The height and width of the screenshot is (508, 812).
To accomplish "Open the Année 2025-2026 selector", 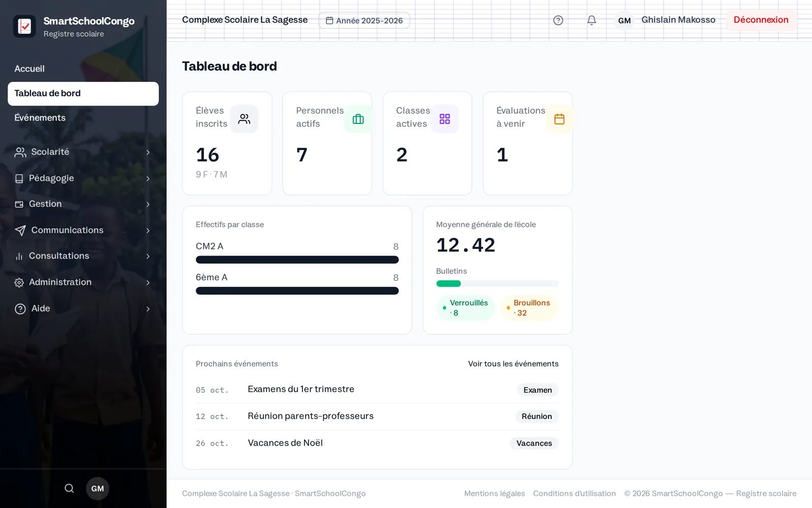I will click(364, 20).
